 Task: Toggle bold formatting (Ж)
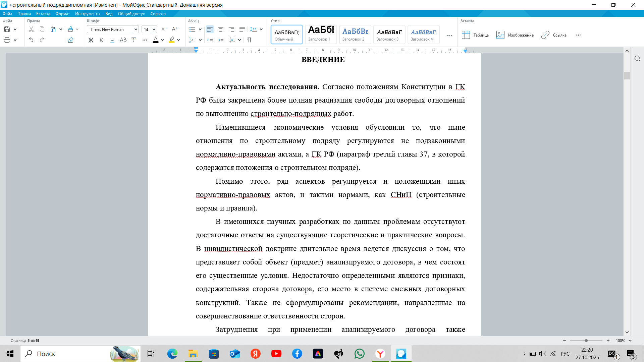(91, 40)
